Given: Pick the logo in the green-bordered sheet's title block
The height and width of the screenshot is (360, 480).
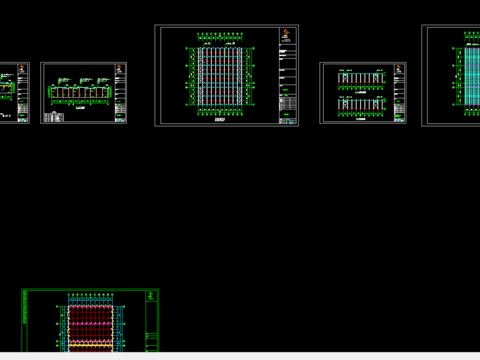Looking at the screenshot, I should [x=151, y=295].
